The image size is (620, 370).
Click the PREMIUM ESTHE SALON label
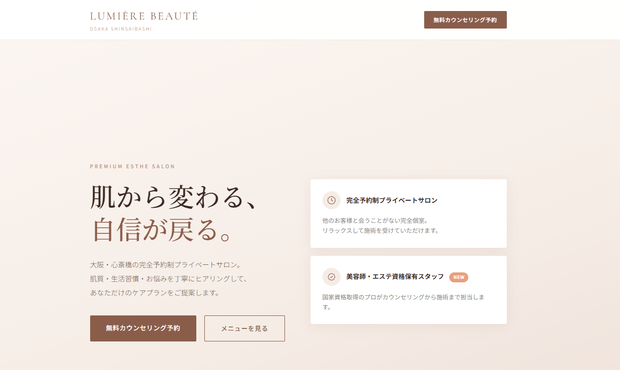132,166
